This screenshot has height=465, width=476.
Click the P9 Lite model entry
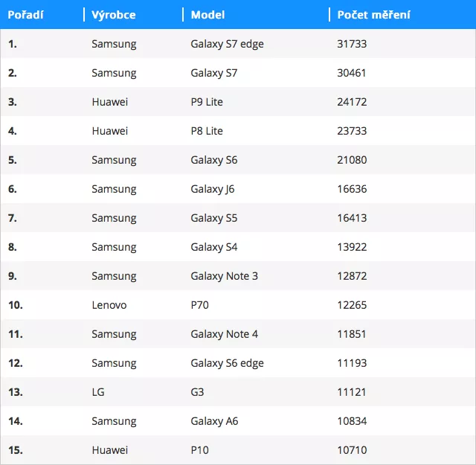click(x=207, y=102)
